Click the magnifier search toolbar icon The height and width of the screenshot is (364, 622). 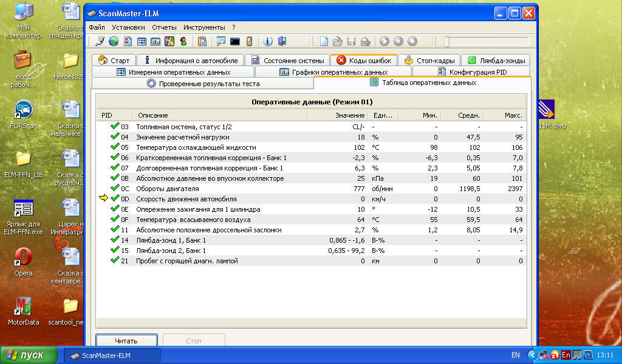(x=221, y=41)
